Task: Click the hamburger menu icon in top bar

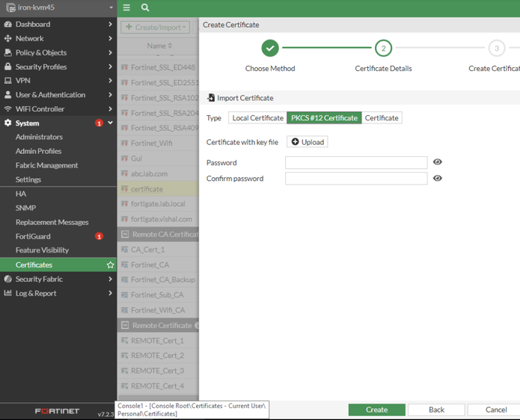Action: (x=126, y=7)
